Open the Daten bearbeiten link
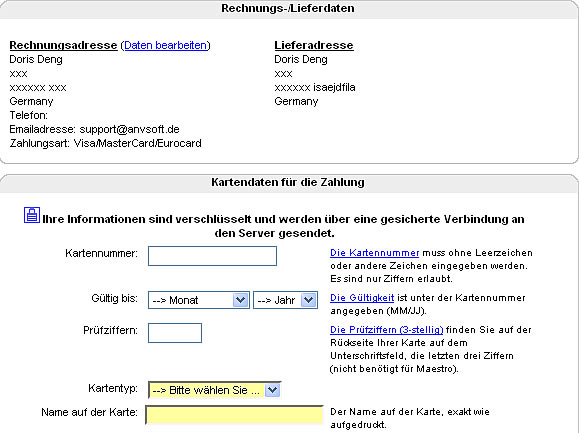 coord(165,45)
